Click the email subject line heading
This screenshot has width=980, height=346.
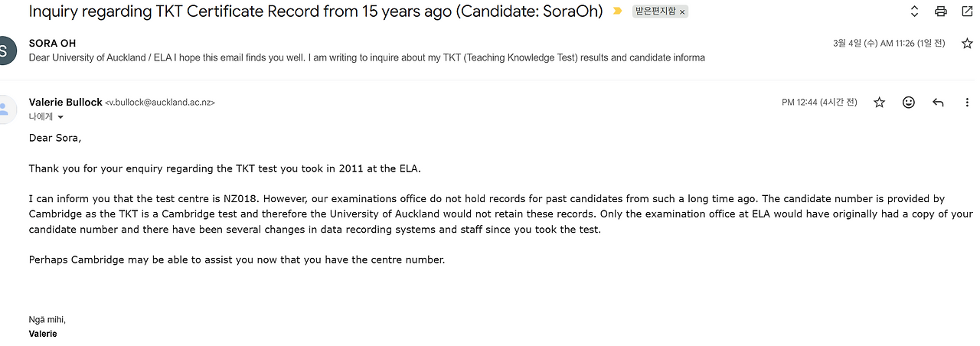pos(315,11)
